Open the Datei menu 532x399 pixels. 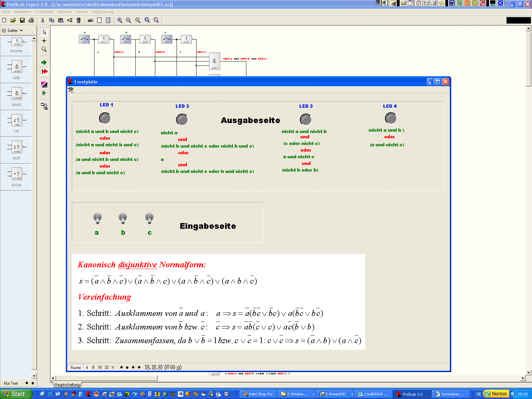(x=6, y=12)
